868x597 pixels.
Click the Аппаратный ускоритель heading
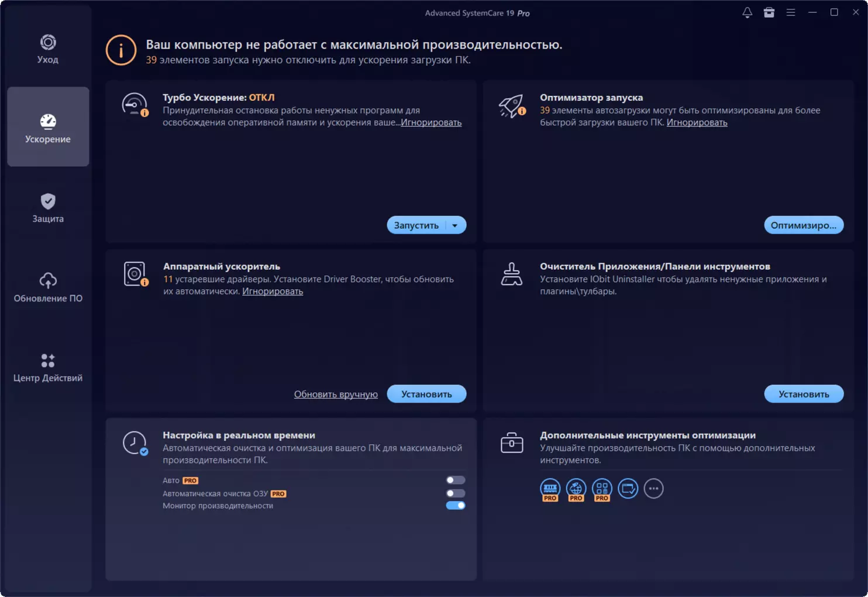coord(222,266)
